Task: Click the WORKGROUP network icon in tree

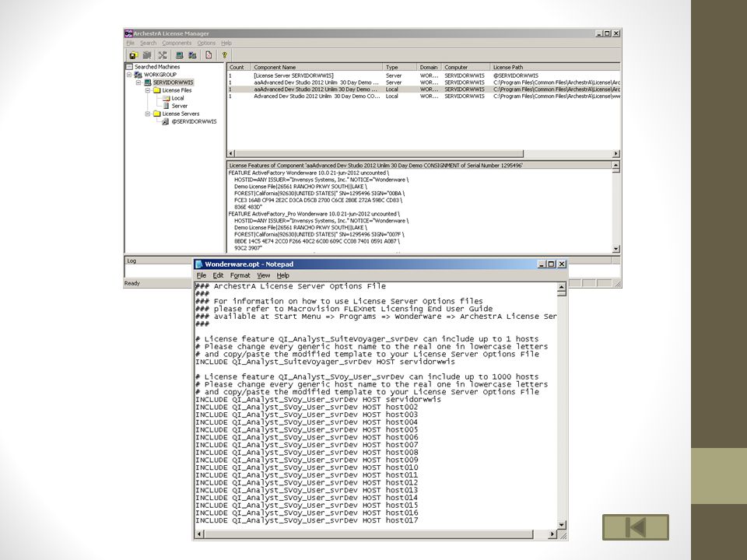Action: click(139, 75)
